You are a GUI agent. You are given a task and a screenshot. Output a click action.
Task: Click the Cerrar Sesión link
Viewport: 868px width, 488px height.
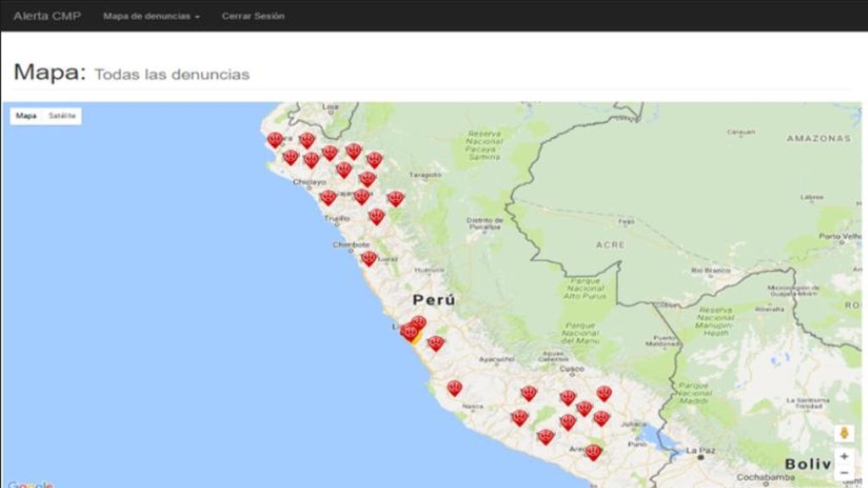253,16
